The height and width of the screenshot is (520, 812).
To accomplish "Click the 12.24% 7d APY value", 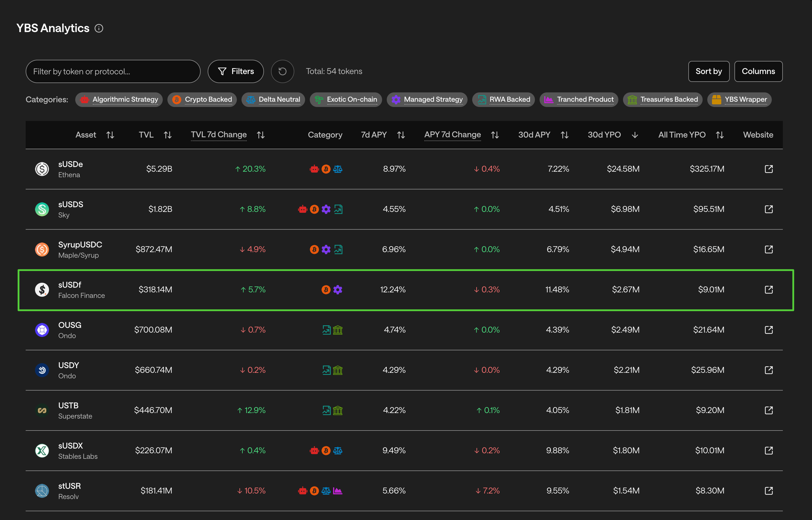I will click(x=393, y=289).
